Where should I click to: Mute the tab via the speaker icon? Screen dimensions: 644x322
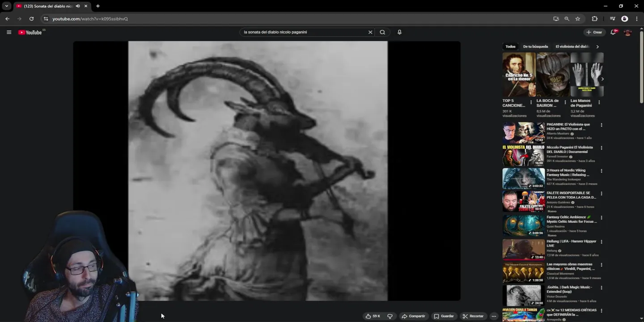pos(78,6)
